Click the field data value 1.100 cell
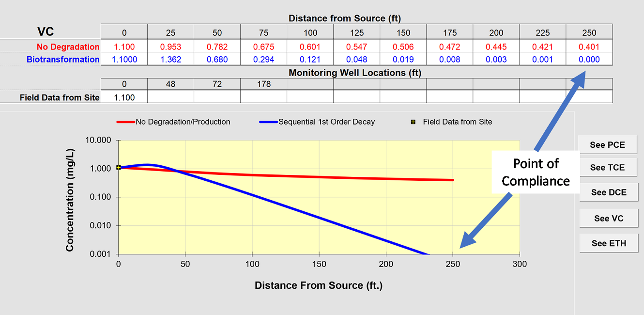The image size is (644, 315). tap(124, 97)
